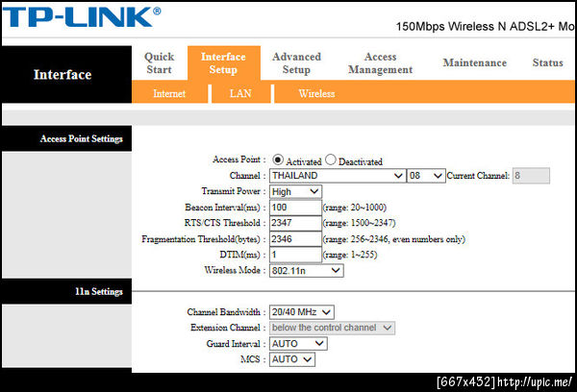The height and width of the screenshot is (392, 577).
Task: Click the Extension Channel label
Action: click(228, 328)
